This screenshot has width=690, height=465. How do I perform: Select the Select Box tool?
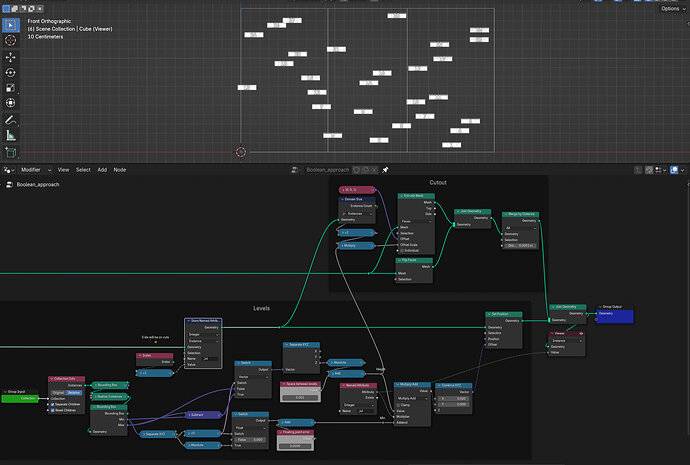click(x=11, y=25)
